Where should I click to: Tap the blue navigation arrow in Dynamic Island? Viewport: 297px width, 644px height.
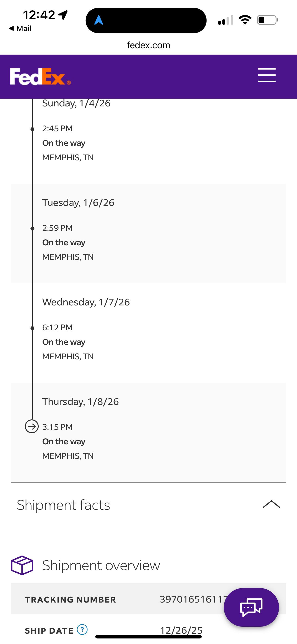[x=99, y=20]
